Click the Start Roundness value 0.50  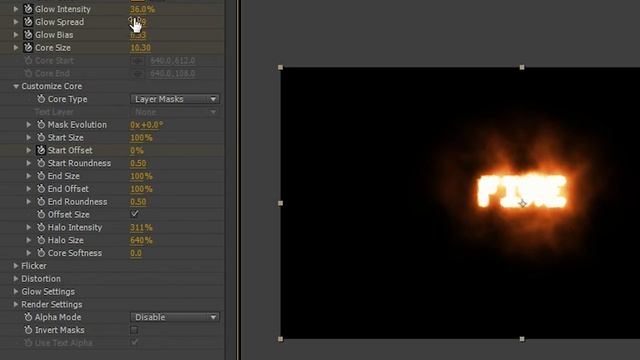tap(138, 163)
